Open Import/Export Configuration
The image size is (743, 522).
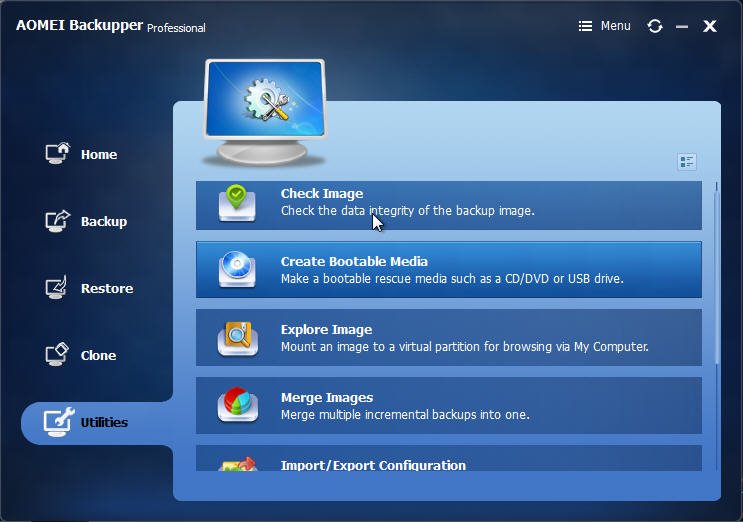373,465
